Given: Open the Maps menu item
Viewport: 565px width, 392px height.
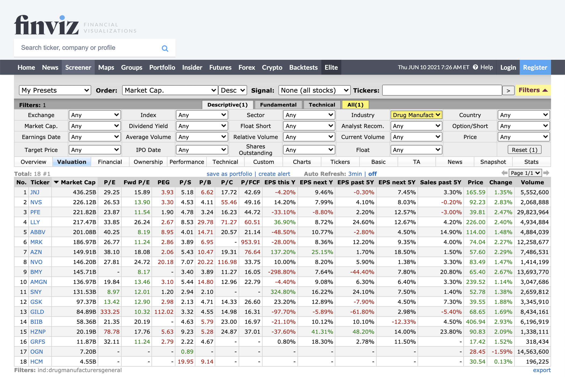Looking at the screenshot, I should coord(106,67).
